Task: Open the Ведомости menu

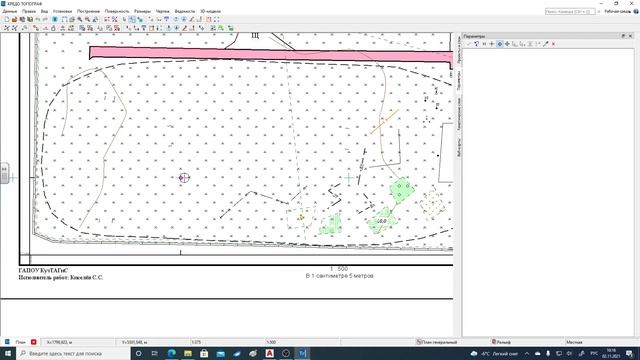Action: pyautogui.click(x=184, y=11)
